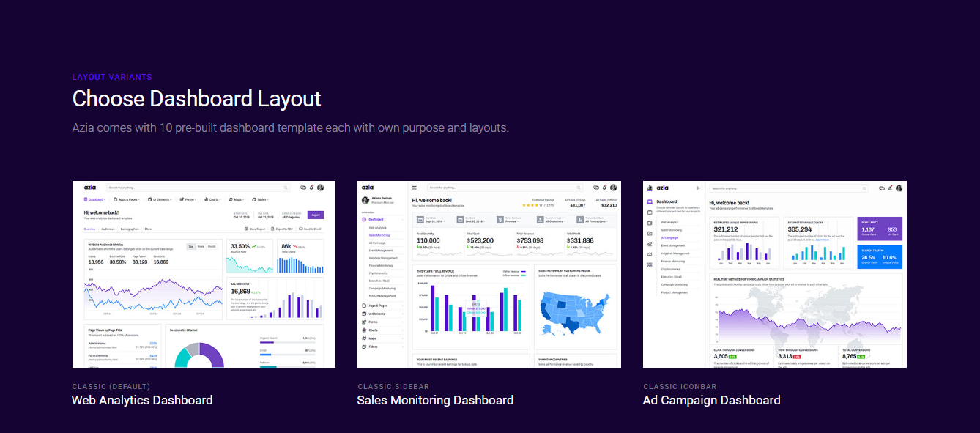Open the Web Analytics Dashboard preview thumbnail

tap(204, 274)
